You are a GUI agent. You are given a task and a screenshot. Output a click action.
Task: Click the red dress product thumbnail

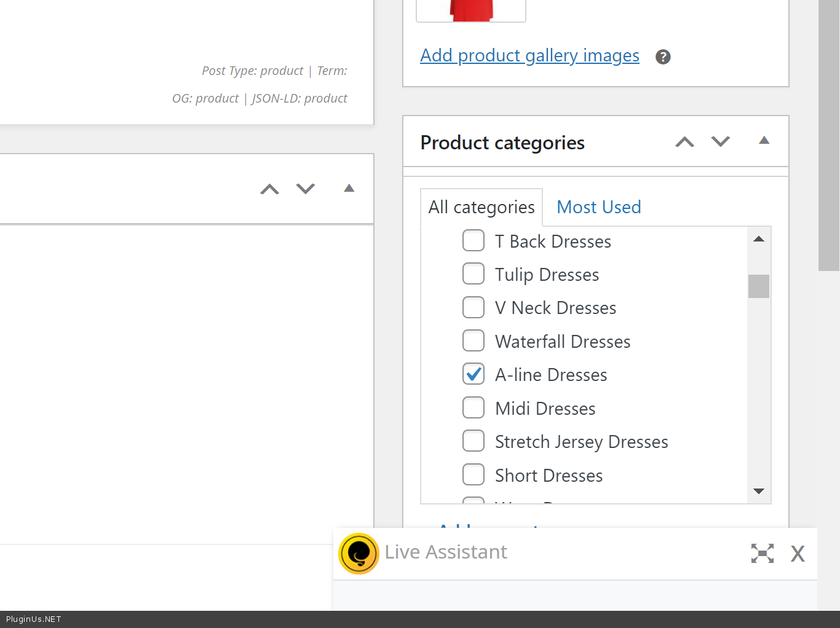[x=471, y=10]
